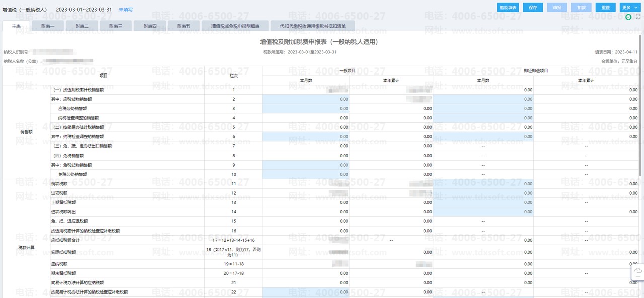644x298 pixels.
Task: Click the 智能填表 button
Action: (509, 8)
